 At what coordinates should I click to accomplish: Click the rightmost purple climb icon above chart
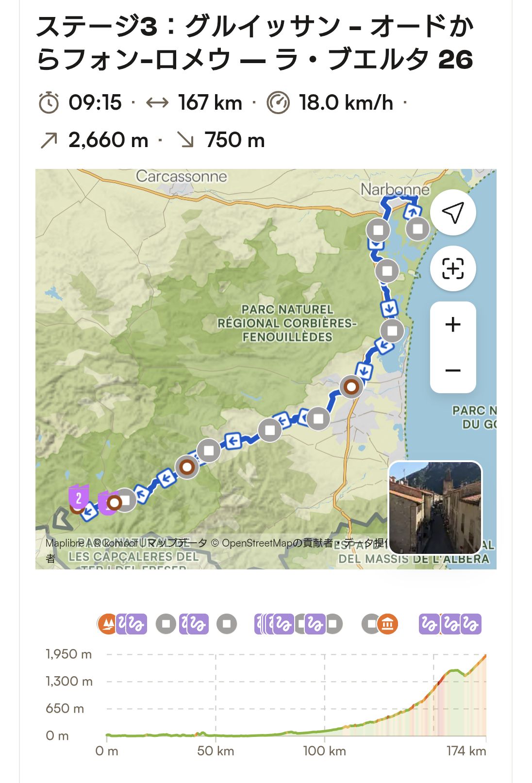(471, 624)
